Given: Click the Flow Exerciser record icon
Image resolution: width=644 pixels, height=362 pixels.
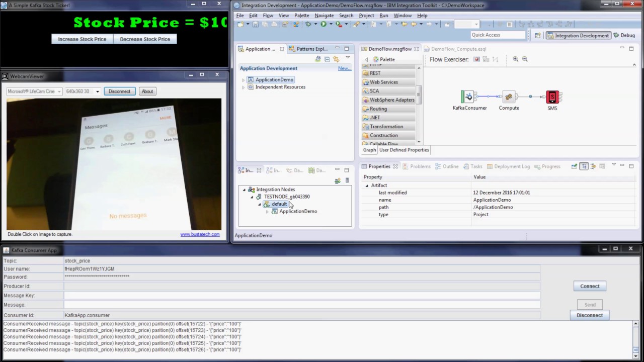Looking at the screenshot, I should pos(476,59).
